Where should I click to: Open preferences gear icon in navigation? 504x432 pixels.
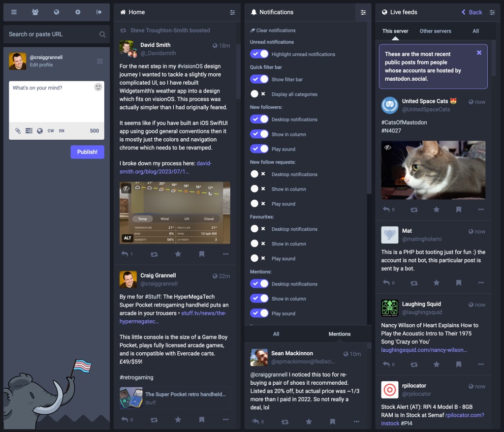[x=78, y=12]
